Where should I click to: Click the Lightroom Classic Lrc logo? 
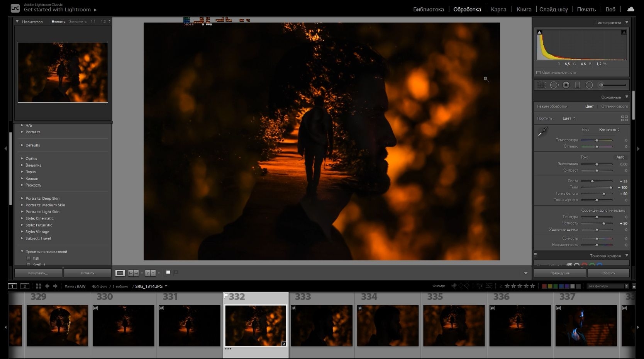(x=15, y=8)
